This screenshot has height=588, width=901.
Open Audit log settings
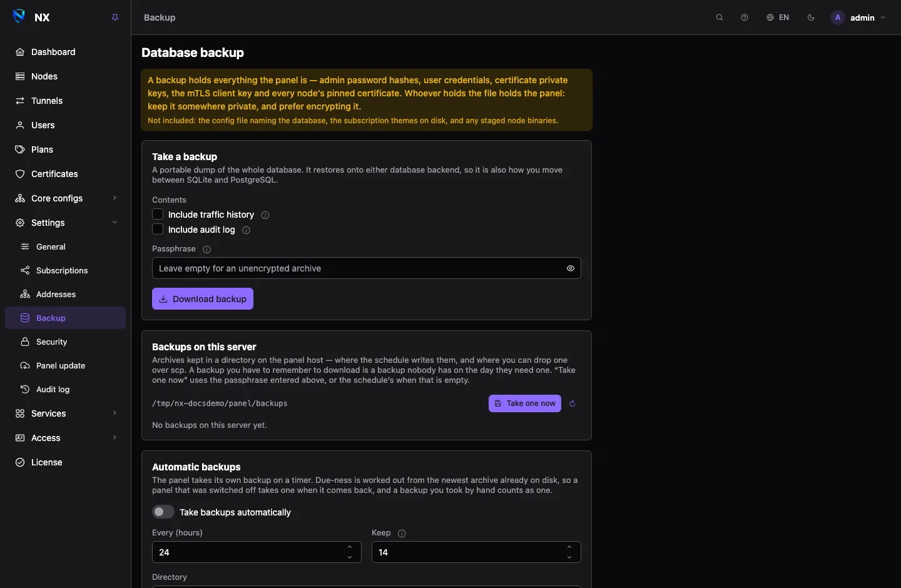click(65, 390)
